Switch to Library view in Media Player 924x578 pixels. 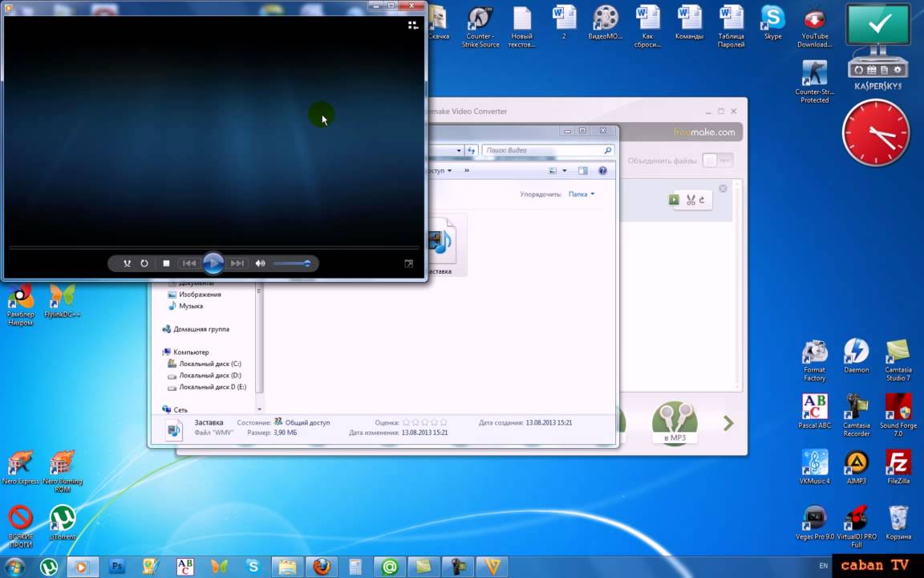coord(413,25)
